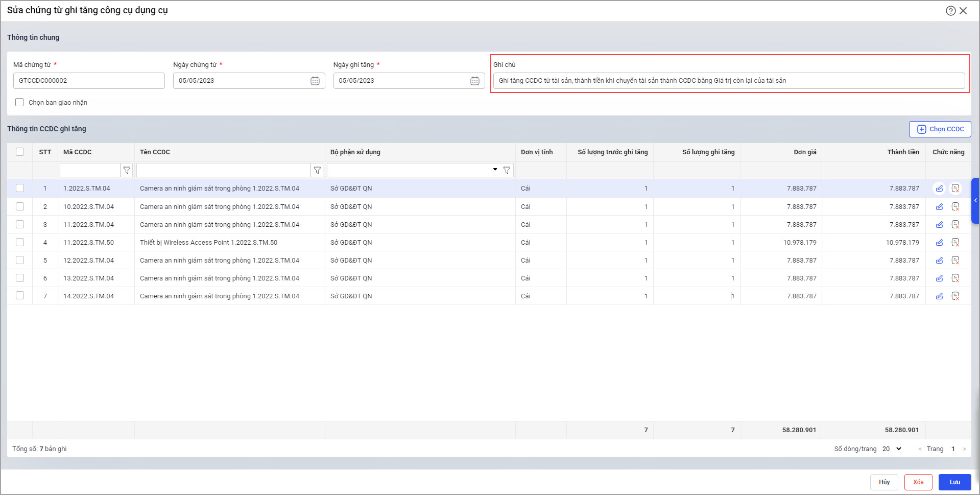Click the Mã CCDC column filter icon
This screenshot has width=980, height=495.
click(127, 170)
